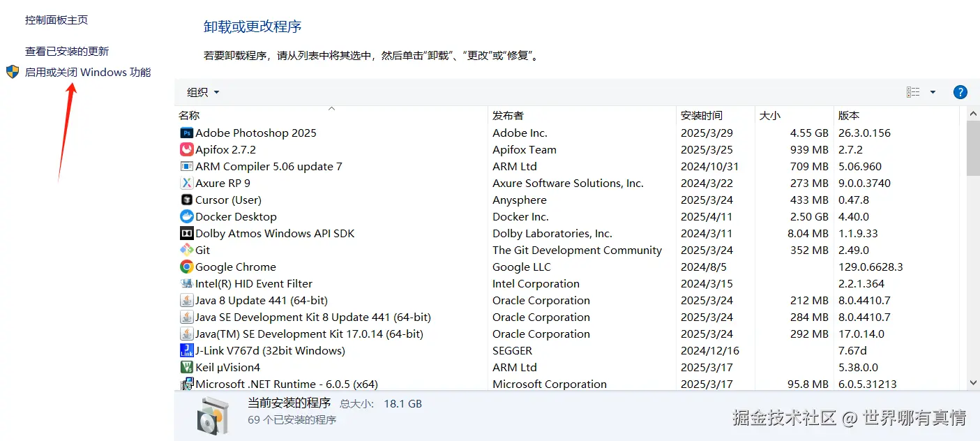Click the Cursor (User) program icon
The image size is (980, 441).
coord(186,200)
